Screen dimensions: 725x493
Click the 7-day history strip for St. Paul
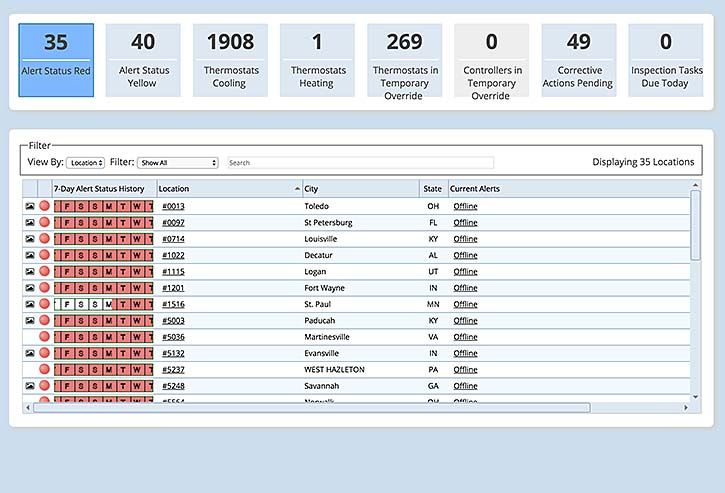click(x=104, y=304)
